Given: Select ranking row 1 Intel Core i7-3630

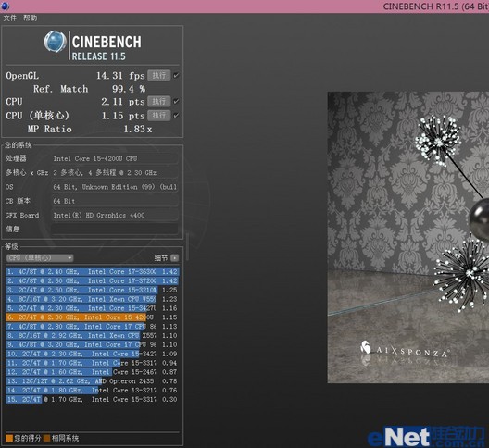Looking at the screenshot, I should click(x=93, y=272).
